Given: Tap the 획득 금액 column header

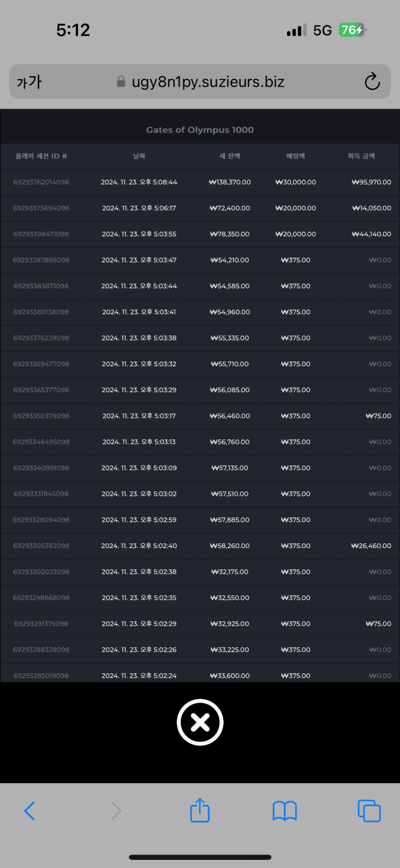Looking at the screenshot, I should [x=361, y=156].
